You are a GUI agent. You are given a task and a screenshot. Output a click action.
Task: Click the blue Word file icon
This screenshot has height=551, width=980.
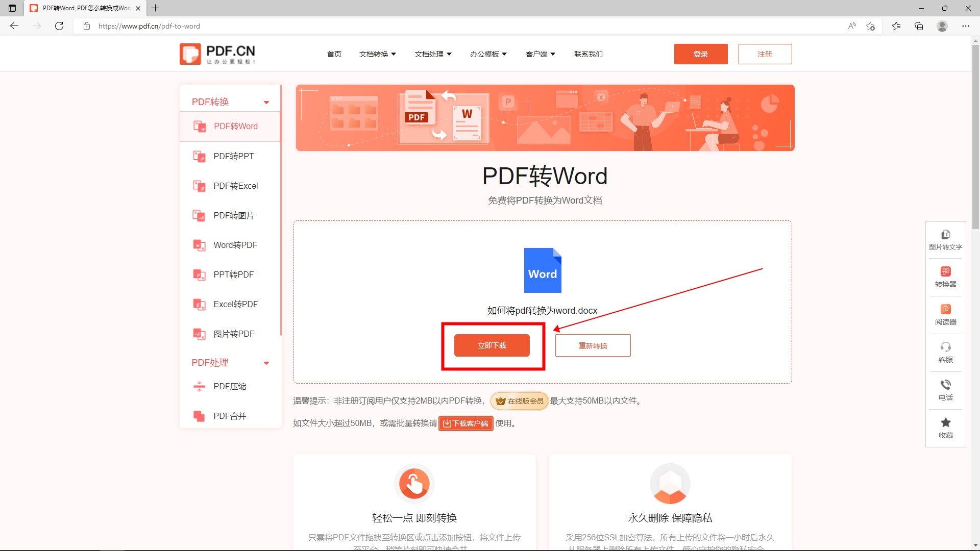point(543,270)
